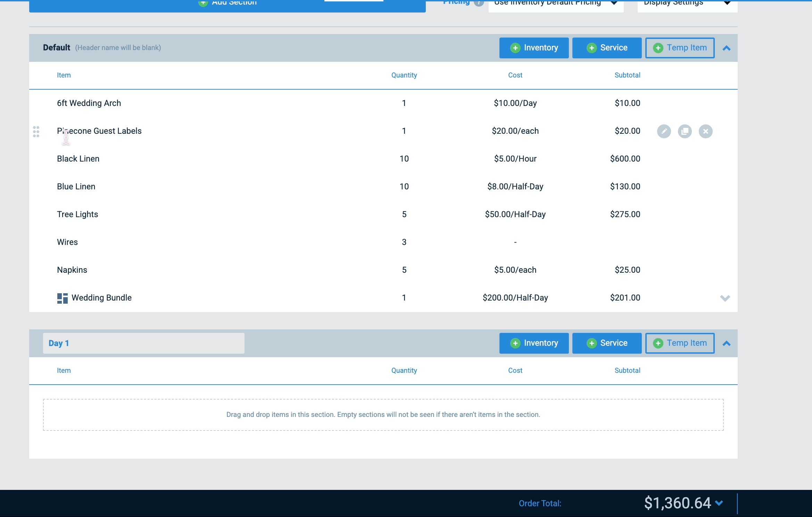Click the Wedding Bundle grid icon
The width and height of the screenshot is (812, 517).
pyautogui.click(x=62, y=298)
